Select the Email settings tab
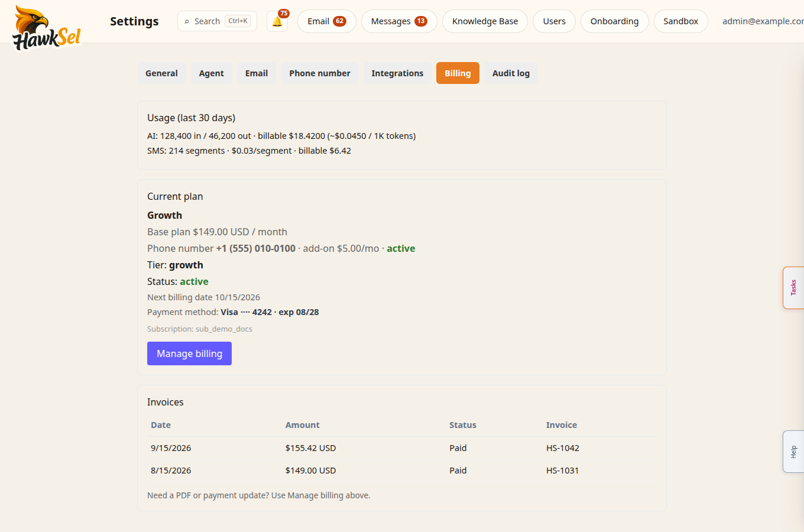This screenshot has height=532, width=804. click(257, 73)
